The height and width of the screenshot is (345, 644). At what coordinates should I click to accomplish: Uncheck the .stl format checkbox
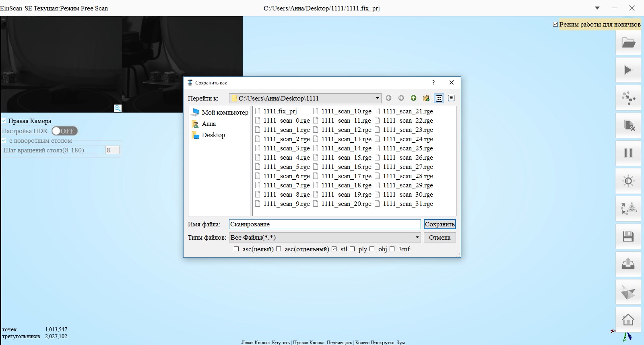click(x=334, y=249)
